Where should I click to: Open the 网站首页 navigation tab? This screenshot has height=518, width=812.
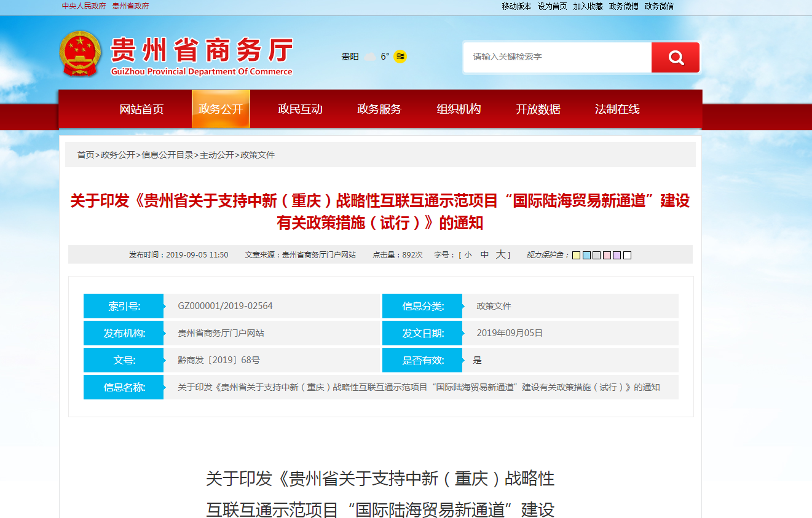[141, 109]
